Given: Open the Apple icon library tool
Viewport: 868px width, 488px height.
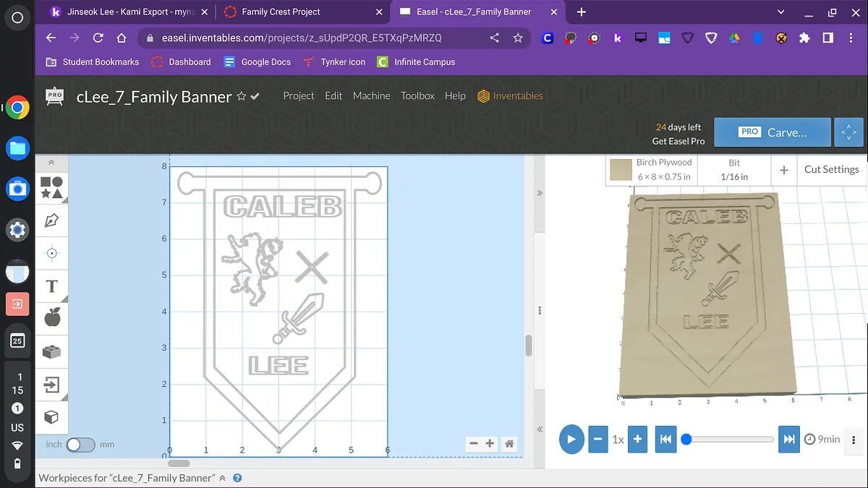Looking at the screenshot, I should click(51, 317).
